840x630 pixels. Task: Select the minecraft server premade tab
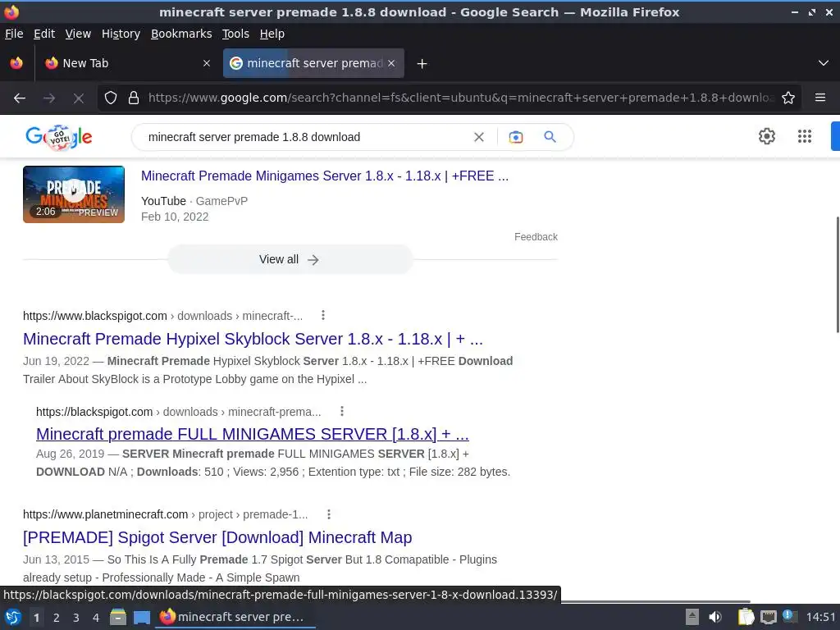tap(313, 63)
